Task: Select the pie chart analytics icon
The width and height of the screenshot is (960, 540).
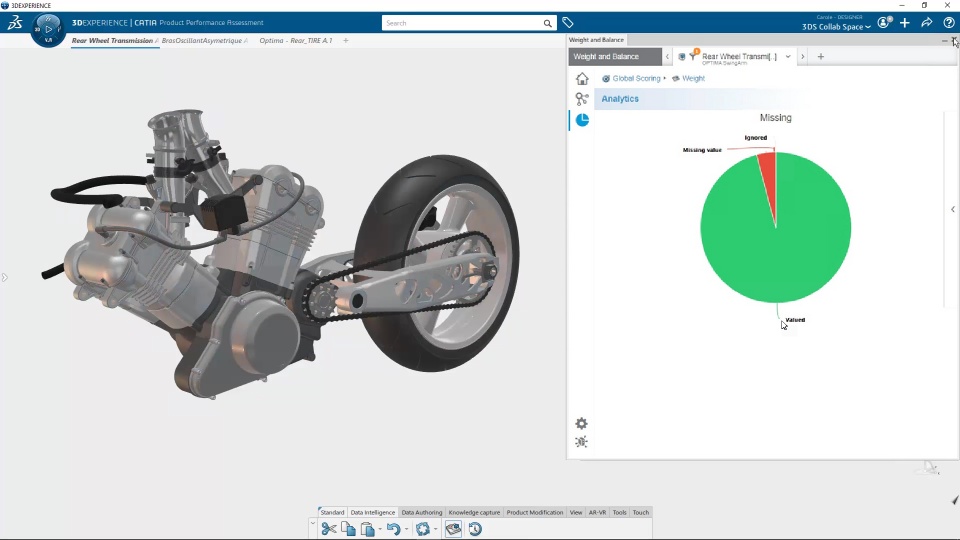Action: (582, 120)
